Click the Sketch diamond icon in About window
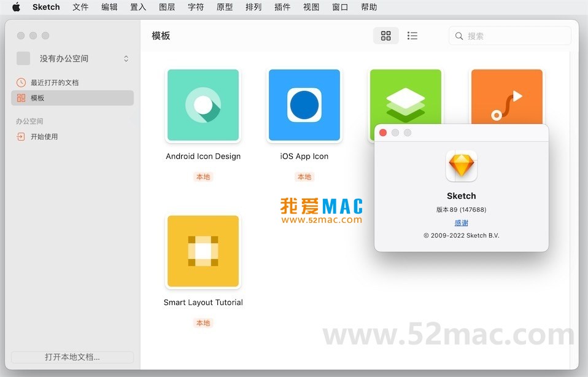This screenshot has height=377, width=588. [x=461, y=165]
